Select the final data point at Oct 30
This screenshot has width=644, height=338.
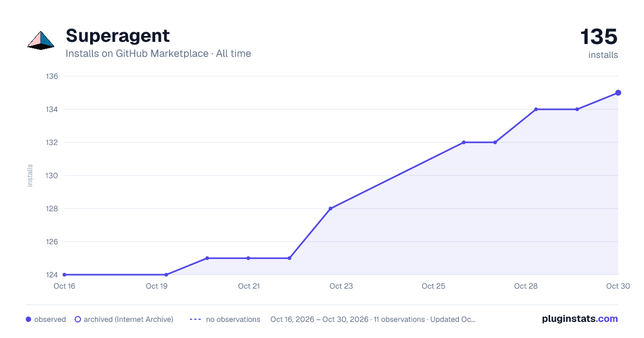tap(618, 93)
